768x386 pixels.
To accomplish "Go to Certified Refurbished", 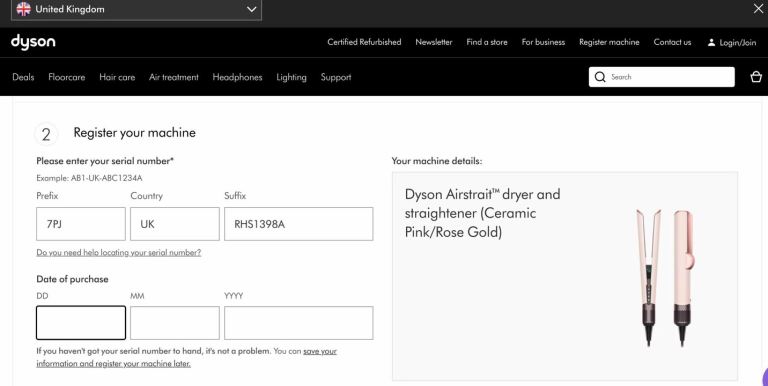I will 364,42.
